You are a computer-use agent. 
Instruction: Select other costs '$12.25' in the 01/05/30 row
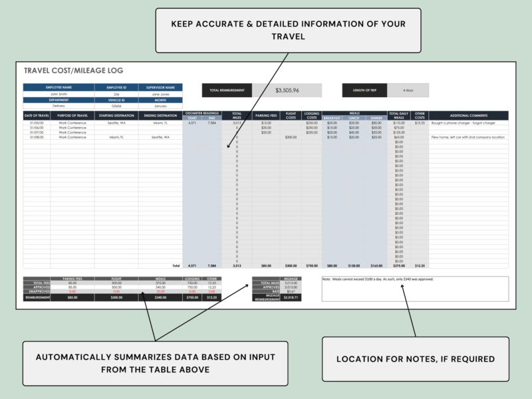420,123
